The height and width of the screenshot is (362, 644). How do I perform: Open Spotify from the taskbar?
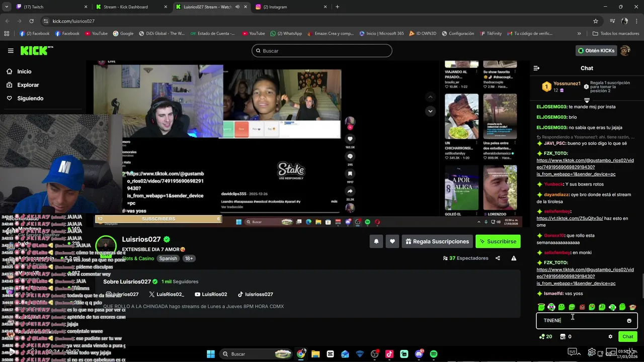(x=434, y=354)
